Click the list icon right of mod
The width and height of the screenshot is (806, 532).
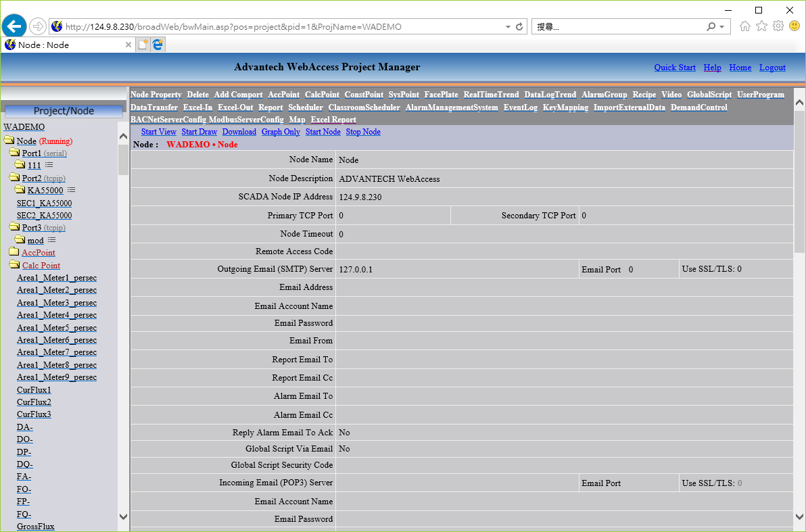tap(52, 240)
